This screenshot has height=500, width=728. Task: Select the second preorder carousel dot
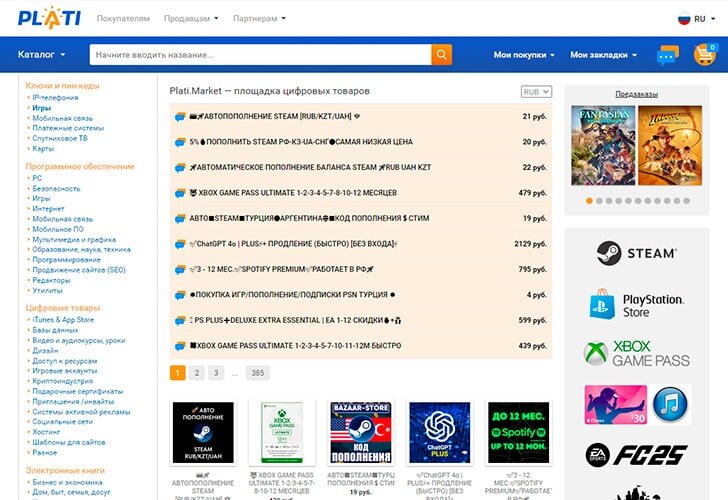599,201
